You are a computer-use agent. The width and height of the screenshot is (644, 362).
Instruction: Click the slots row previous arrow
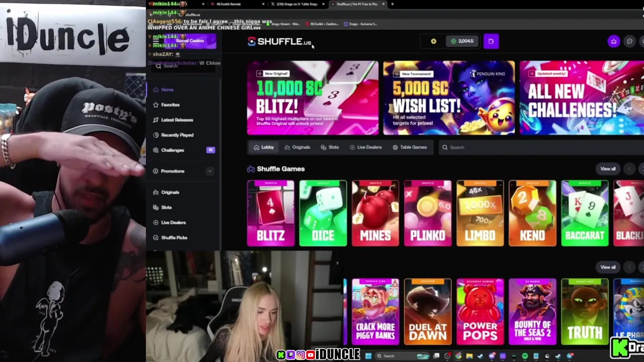629,267
